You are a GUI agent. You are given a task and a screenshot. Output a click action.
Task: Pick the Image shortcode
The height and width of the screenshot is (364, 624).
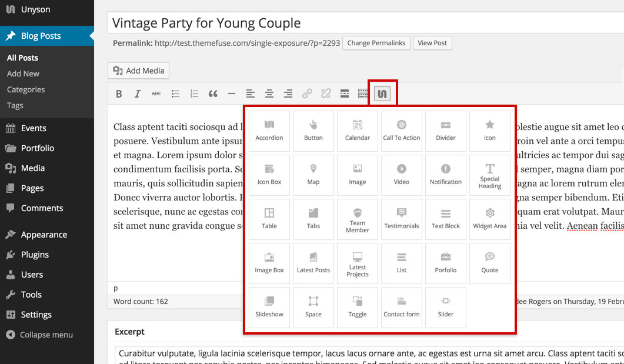(x=358, y=175)
